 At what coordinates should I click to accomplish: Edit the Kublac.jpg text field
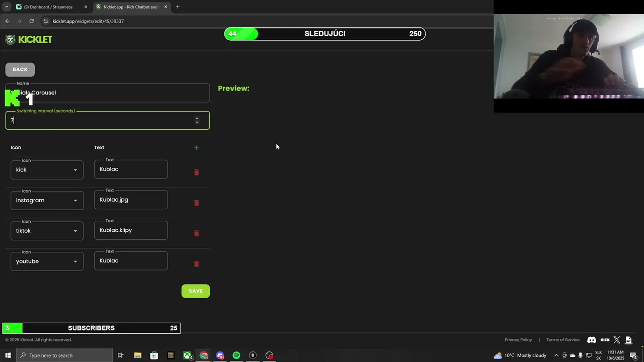[x=131, y=200]
